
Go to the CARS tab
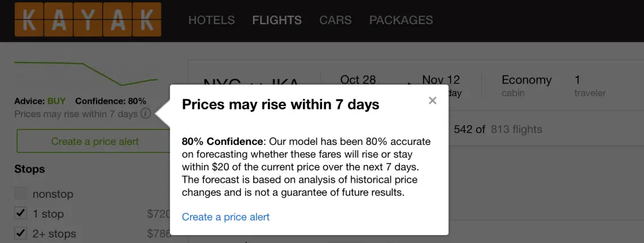[x=335, y=20]
